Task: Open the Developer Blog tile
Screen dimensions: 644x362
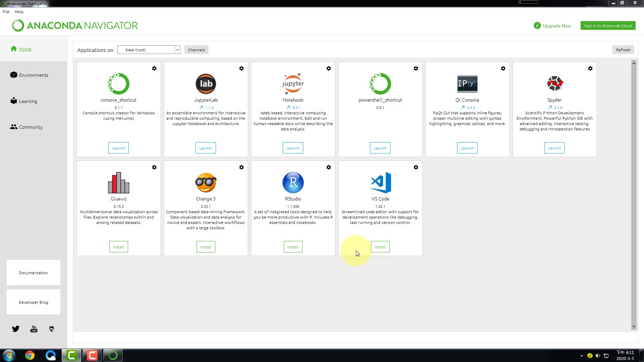Action: [x=34, y=302]
